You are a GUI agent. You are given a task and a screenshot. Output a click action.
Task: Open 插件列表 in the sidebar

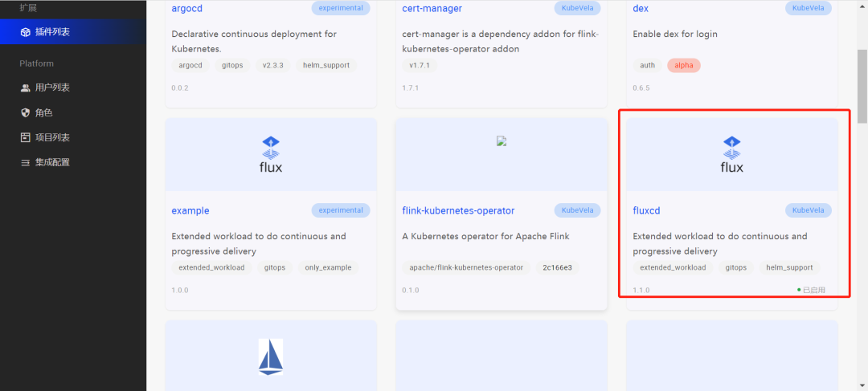click(73, 31)
